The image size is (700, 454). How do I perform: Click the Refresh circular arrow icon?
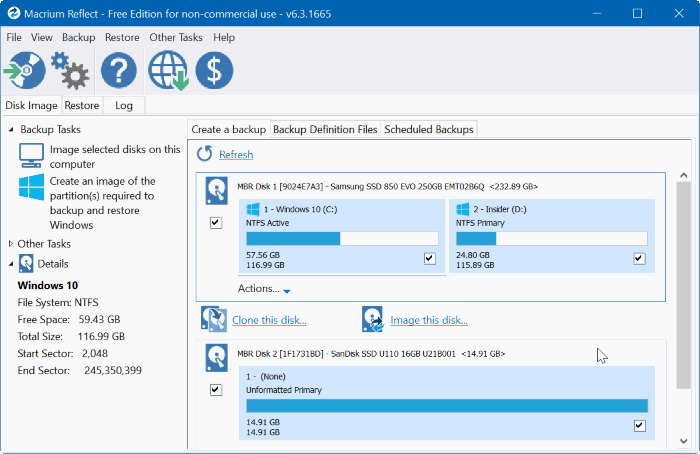(x=205, y=154)
